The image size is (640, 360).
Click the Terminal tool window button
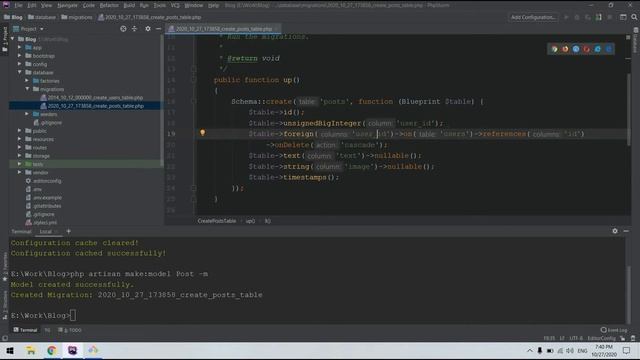(x=25, y=330)
